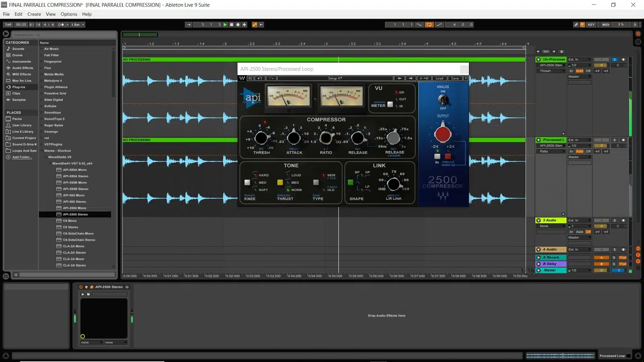Go to previous preset with left arrow
This screenshot has width=644, height=362.
[x=399, y=78]
